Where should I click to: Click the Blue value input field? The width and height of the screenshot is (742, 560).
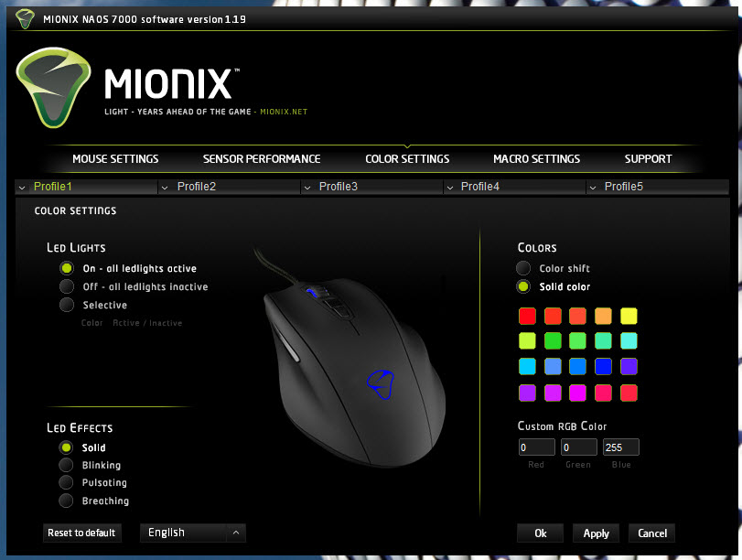621,447
